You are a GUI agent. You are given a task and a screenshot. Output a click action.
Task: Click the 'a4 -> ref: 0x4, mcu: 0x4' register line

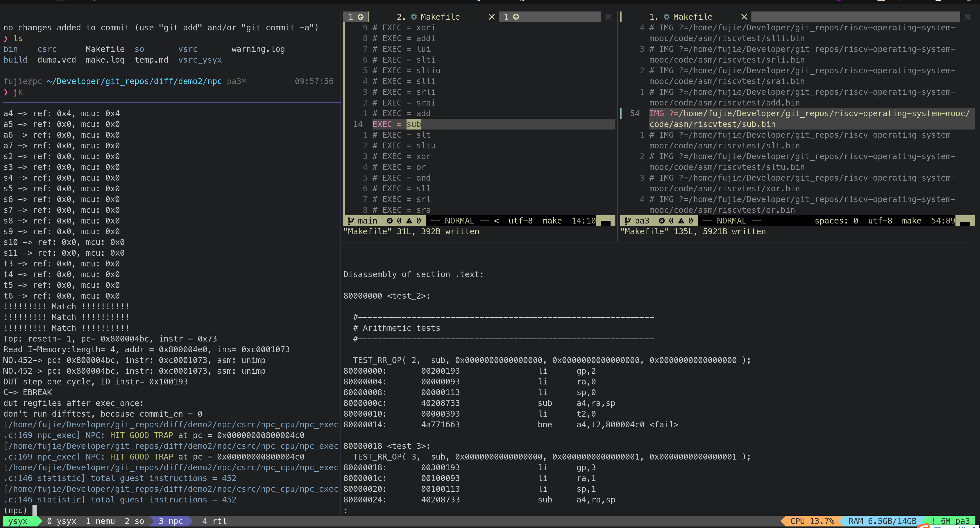pos(62,113)
